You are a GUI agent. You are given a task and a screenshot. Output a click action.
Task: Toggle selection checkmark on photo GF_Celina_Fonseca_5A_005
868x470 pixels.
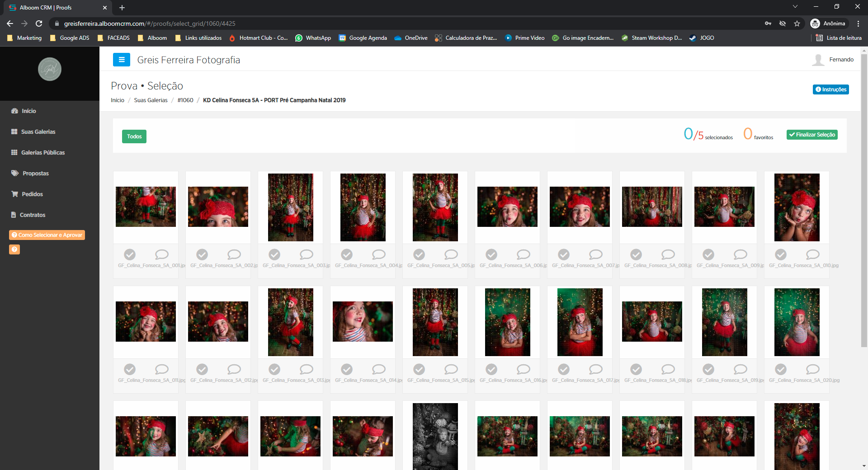pyautogui.click(x=419, y=254)
